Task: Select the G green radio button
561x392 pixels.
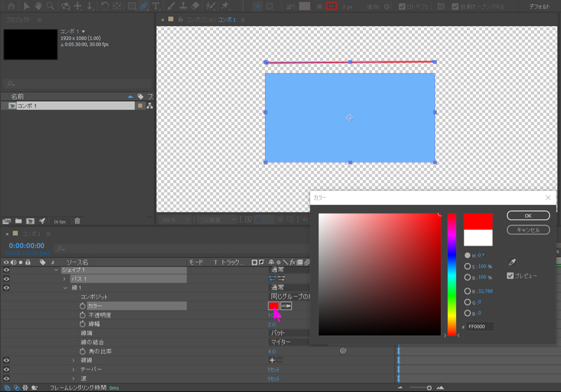Action: (x=467, y=302)
